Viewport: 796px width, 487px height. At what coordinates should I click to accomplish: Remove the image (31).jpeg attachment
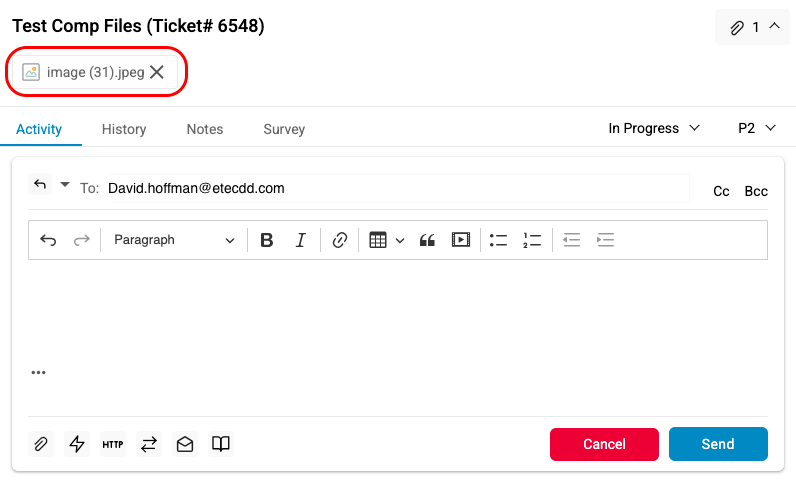tap(157, 72)
